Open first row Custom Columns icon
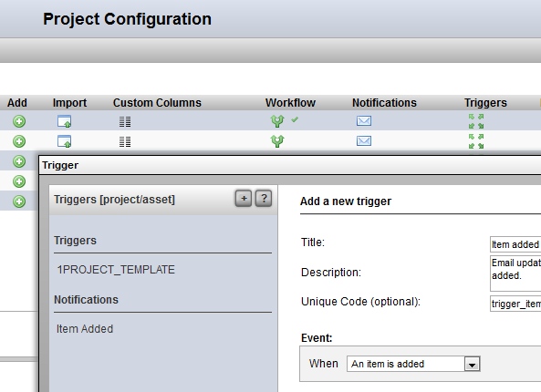The image size is (541, 392). click(125, 122)
